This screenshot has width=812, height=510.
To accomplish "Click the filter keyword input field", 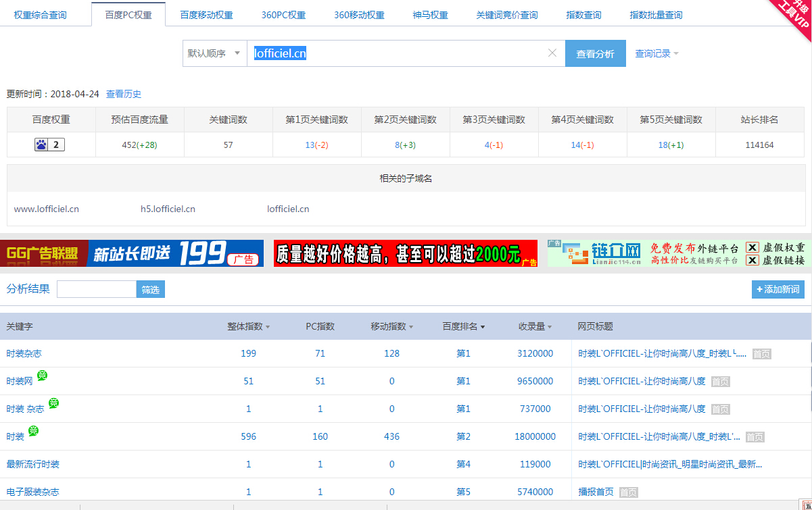I will click(x=97, y=289).
